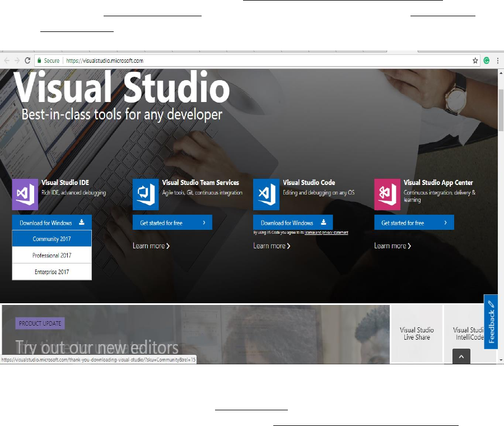Reload the page with refresh icon
Viewport: 504px width, 426px height.
tap(27, 61)
